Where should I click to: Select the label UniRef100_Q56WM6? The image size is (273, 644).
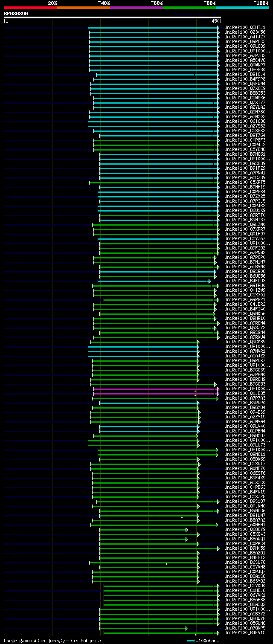[x=245, y=624]
